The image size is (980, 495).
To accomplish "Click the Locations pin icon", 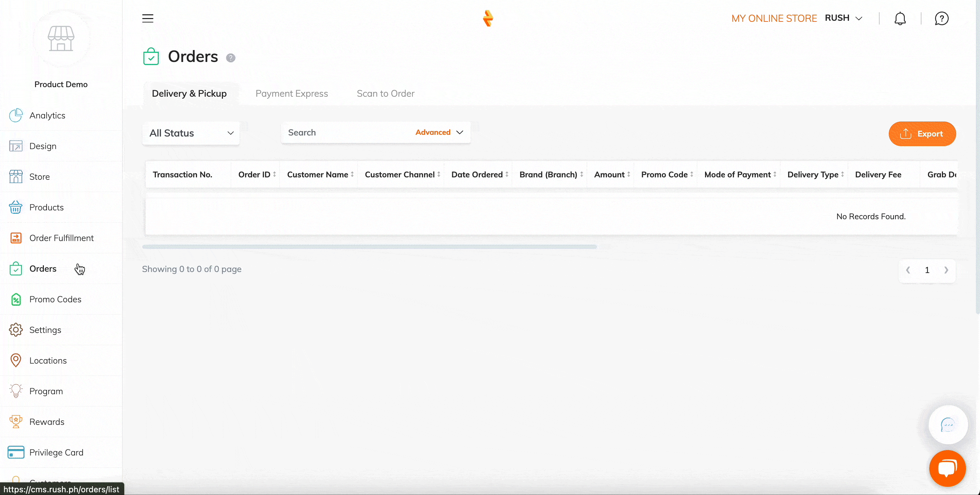I will (x=16, y=360).
